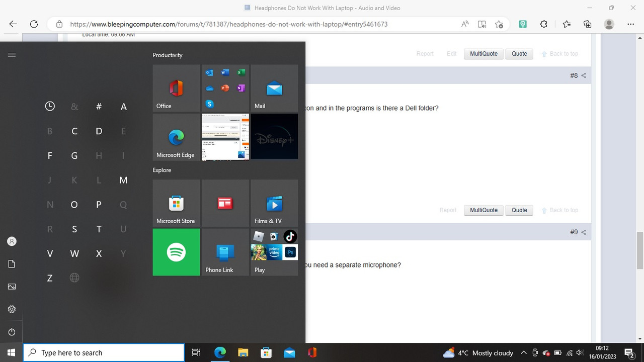644x362 pixels.
Task: Click MultiQuote above post #9
Action: tap(484, 210)
